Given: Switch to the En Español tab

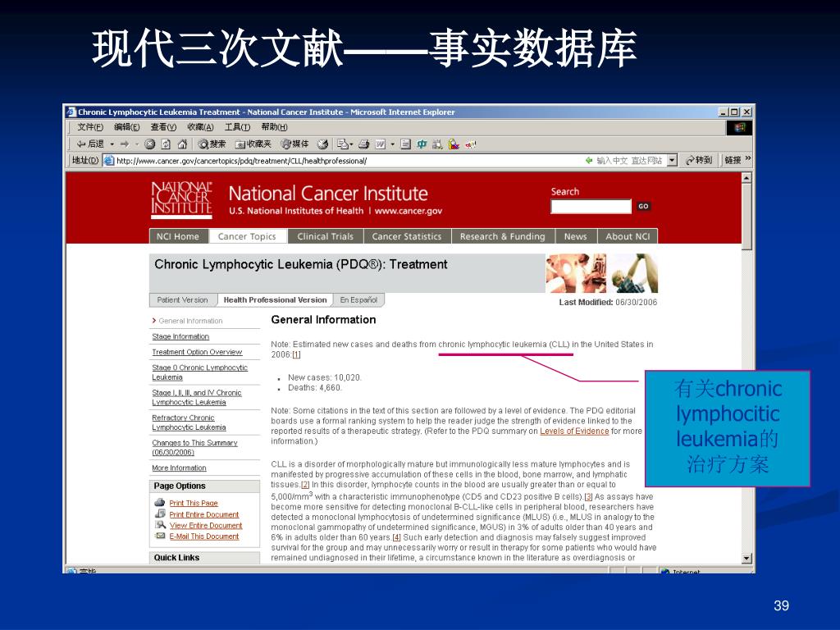Looking at the screenshot, I should coord(358,300).
